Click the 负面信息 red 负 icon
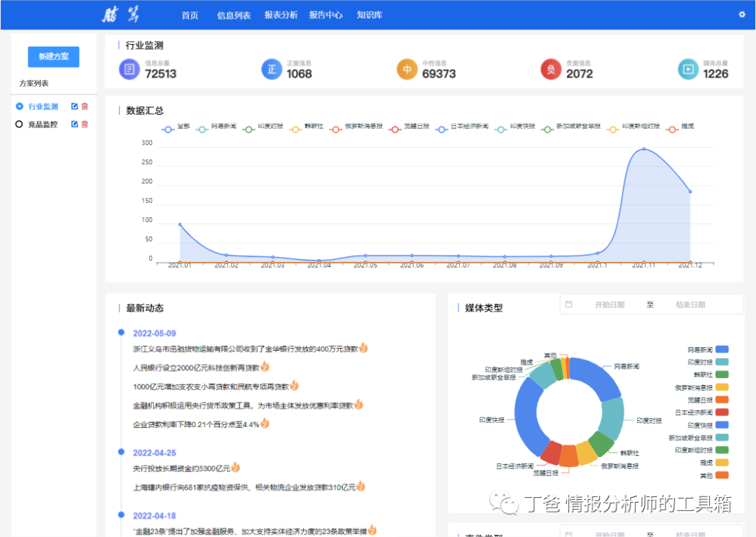 pyautogui.click(x=551, y=69)
